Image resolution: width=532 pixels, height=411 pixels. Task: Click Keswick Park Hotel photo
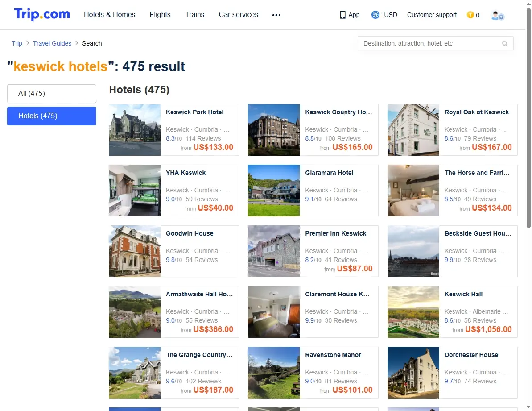135,130
